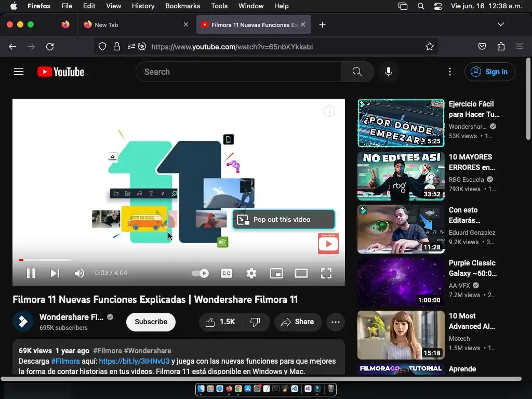Viewport: 532px width, 399px height.
Task: Open tracking protection shield panel
Action: (102, 46)
